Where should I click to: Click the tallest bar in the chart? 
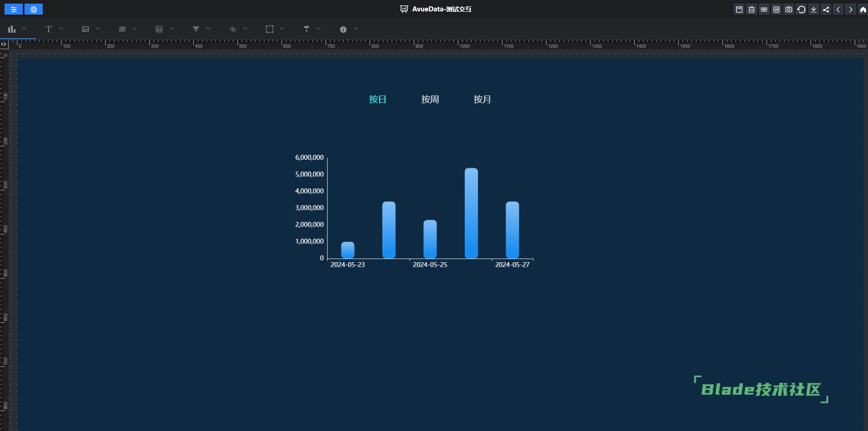point(471,213)
